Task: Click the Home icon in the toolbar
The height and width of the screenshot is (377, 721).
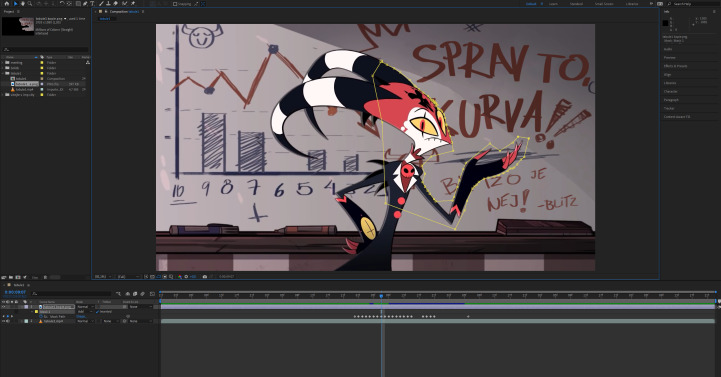Action: click(6, 4)
